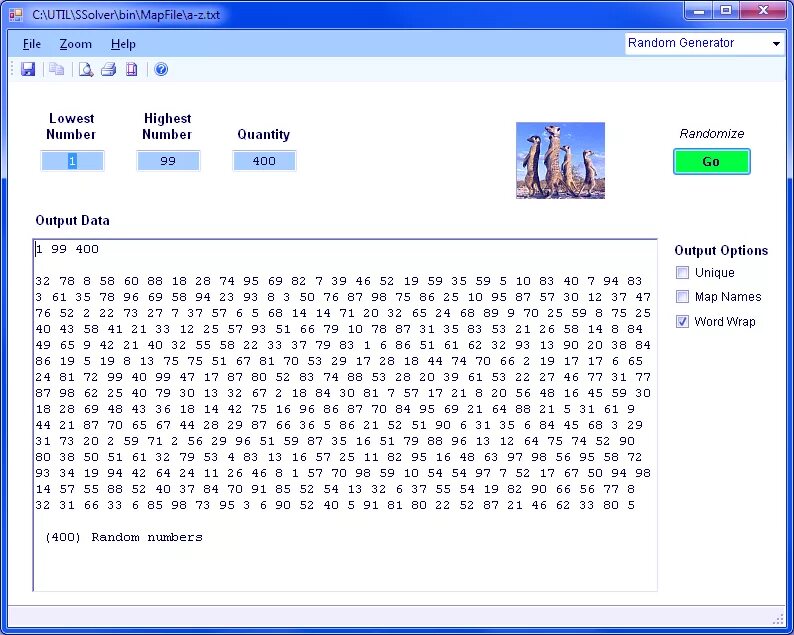Click inside the Output Data text area

[345, 415]
